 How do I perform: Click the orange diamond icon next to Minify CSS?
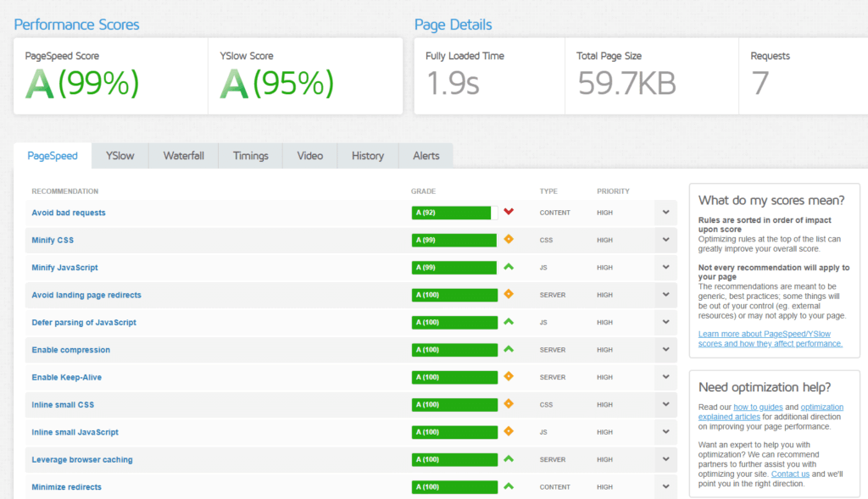(x=509, y=240)
